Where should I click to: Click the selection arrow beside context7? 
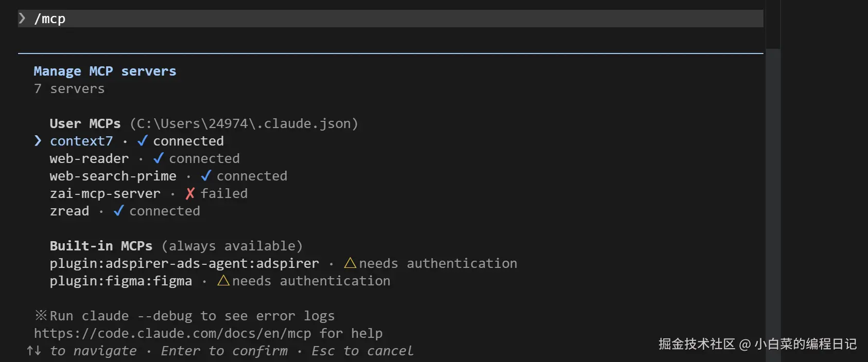38,140
